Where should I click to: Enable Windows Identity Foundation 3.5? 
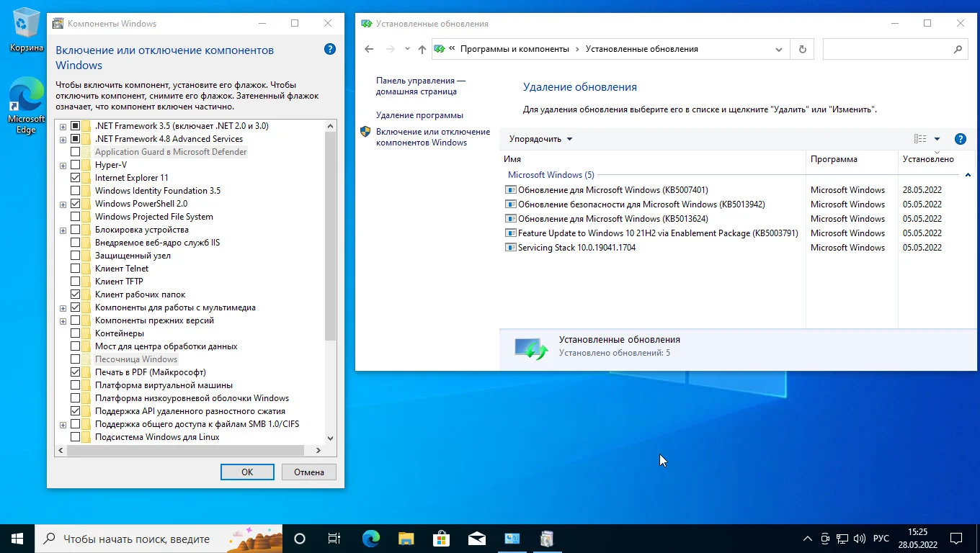76,191
